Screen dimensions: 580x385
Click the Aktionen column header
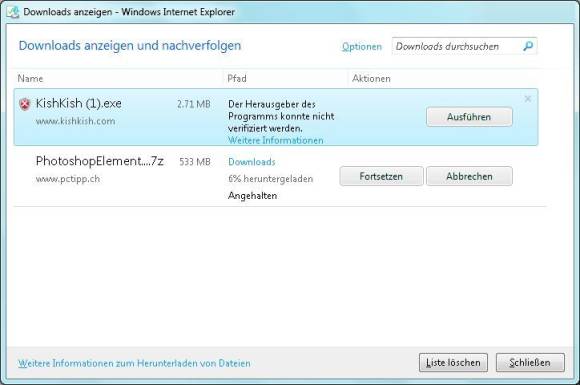[371, 78]
